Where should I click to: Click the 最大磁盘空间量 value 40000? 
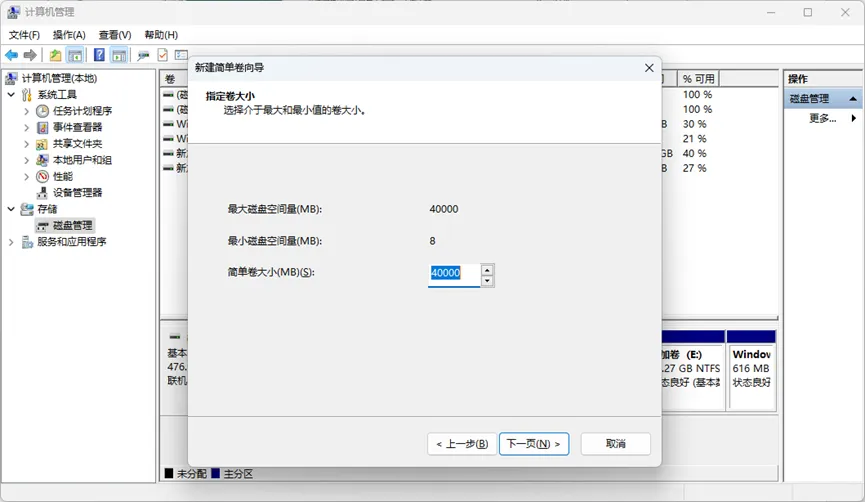[x=444, y=209]
